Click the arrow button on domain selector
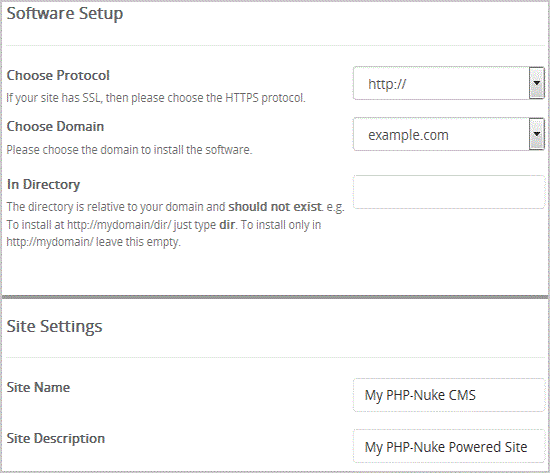This screenshot has width=550, height=473. (537, 134)
